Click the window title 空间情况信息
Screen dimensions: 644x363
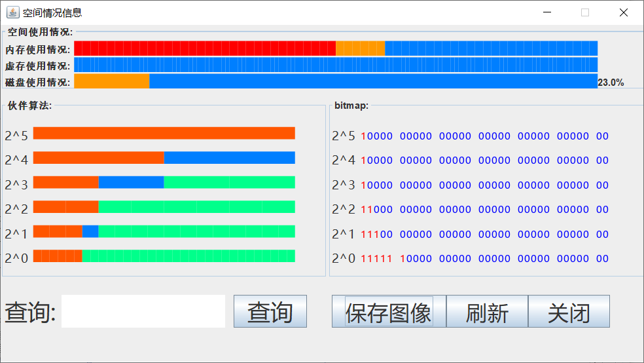point(52,12)
